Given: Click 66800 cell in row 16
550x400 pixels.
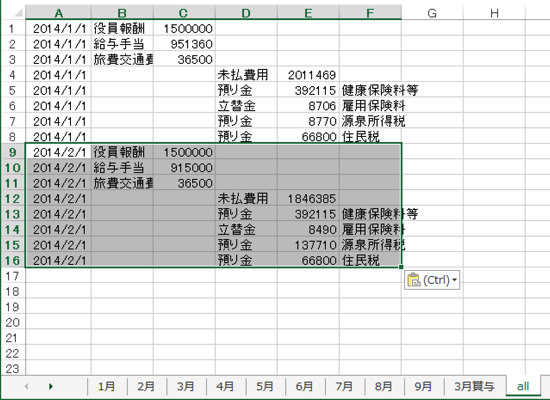Looking at the screenshot, I should tap(308, 260).
